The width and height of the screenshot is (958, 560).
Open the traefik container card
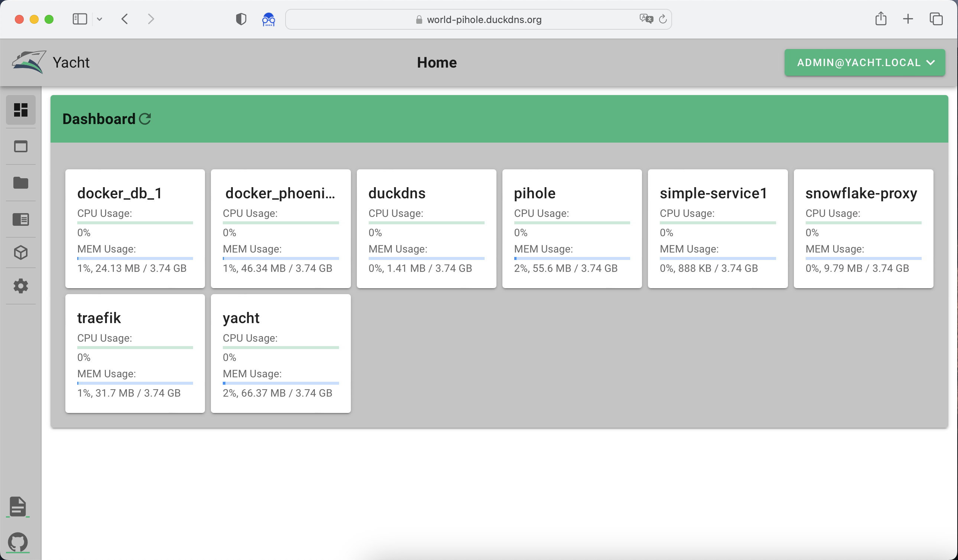pos(99,318)
